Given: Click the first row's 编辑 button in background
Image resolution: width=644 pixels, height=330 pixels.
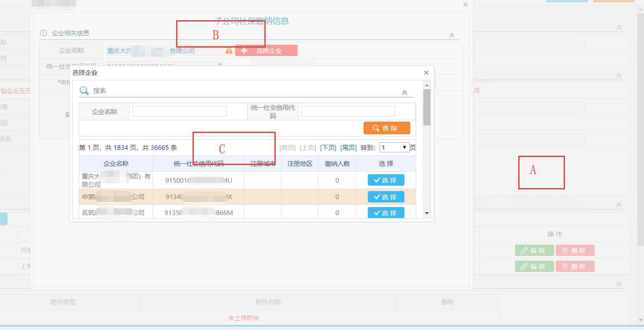Looking at the screenshot, I should pyautogui.click(x=534, y=250).
